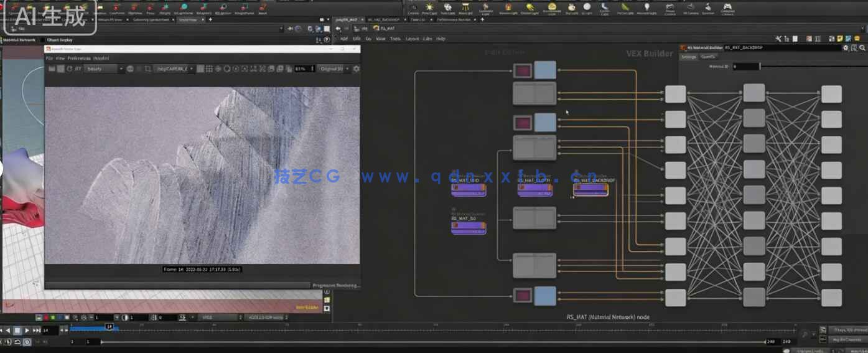The width and height of the screenshot is (868, 353).
Task: Go back in network path history
Action: click(338, 29)
